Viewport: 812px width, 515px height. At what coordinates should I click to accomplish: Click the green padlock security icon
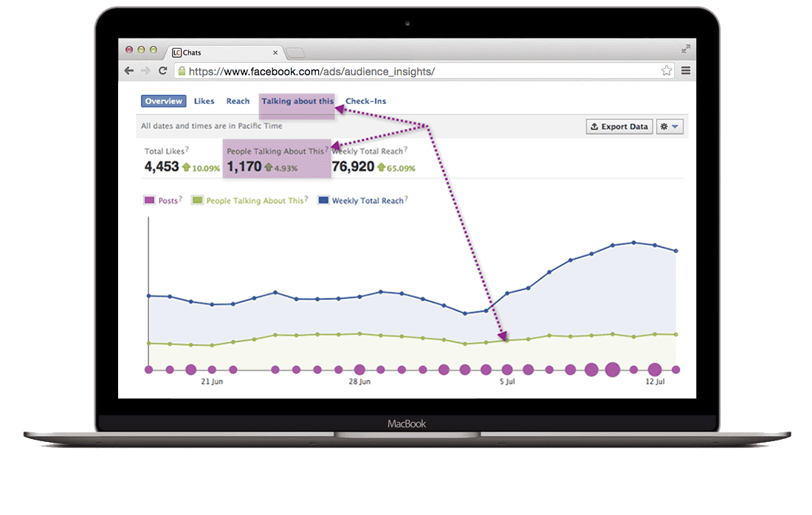182,71
